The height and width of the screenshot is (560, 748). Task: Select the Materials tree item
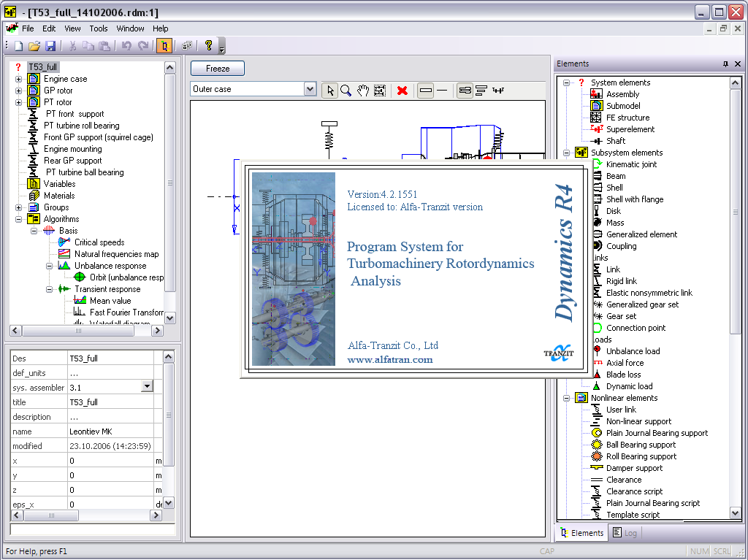click(59, 196)
